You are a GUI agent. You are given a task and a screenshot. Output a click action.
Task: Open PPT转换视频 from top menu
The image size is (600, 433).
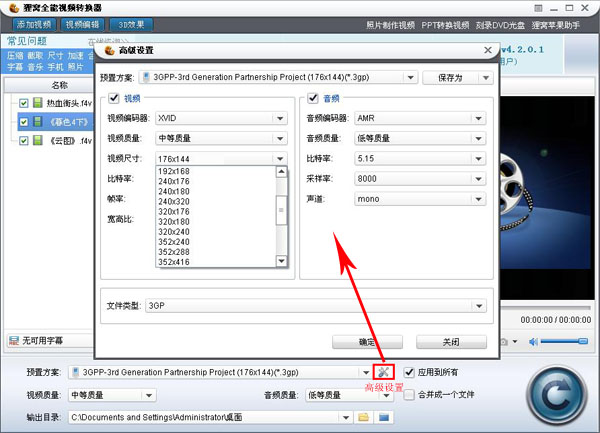pyautogui.click(x=445, y=25)
